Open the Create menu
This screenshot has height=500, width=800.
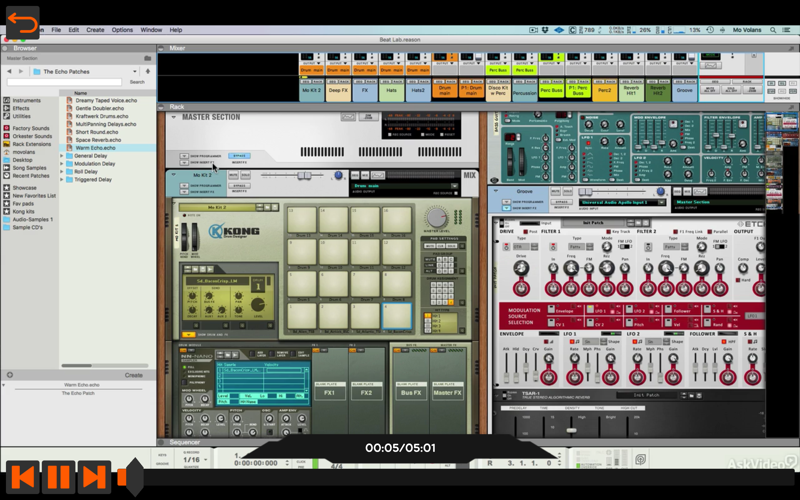[95, 30]
